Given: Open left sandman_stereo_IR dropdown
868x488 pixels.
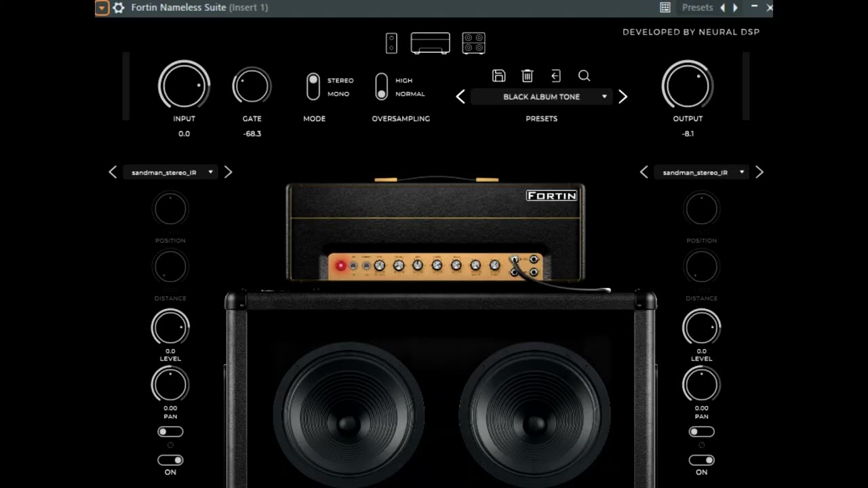Looking at the screenshot, I should (x=170, y=172).
